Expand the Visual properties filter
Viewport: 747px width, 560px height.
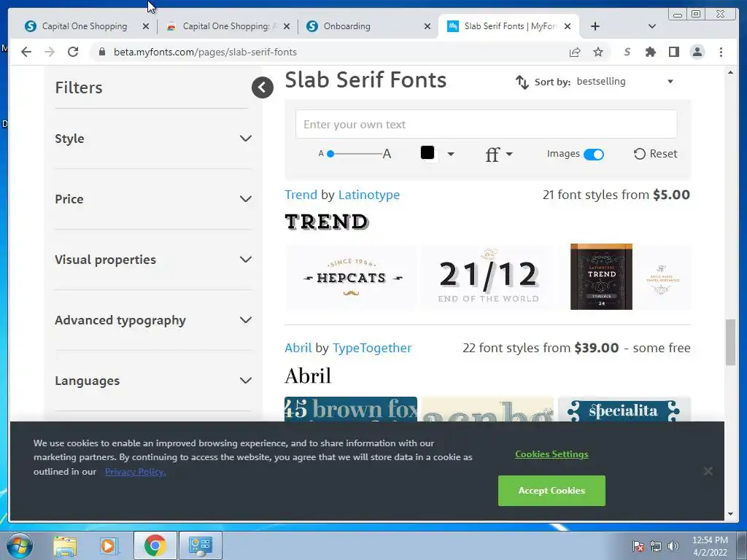[153, 260]
